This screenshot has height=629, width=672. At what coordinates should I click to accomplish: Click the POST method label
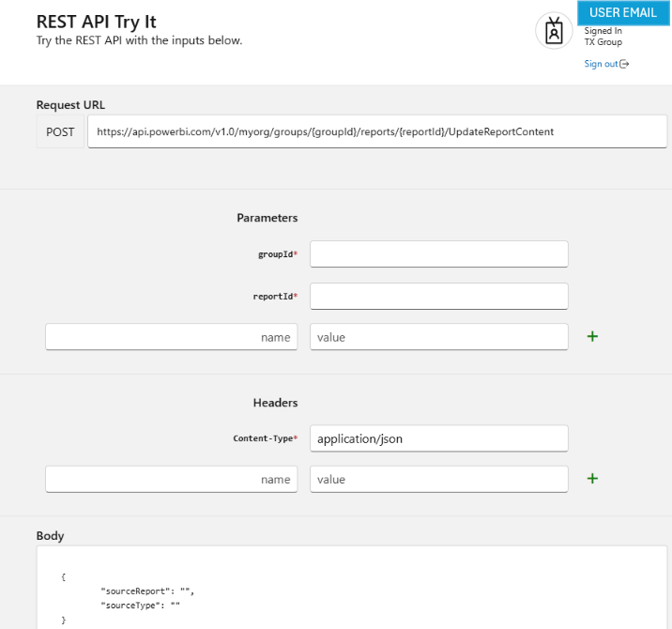[x=60, y=132]
